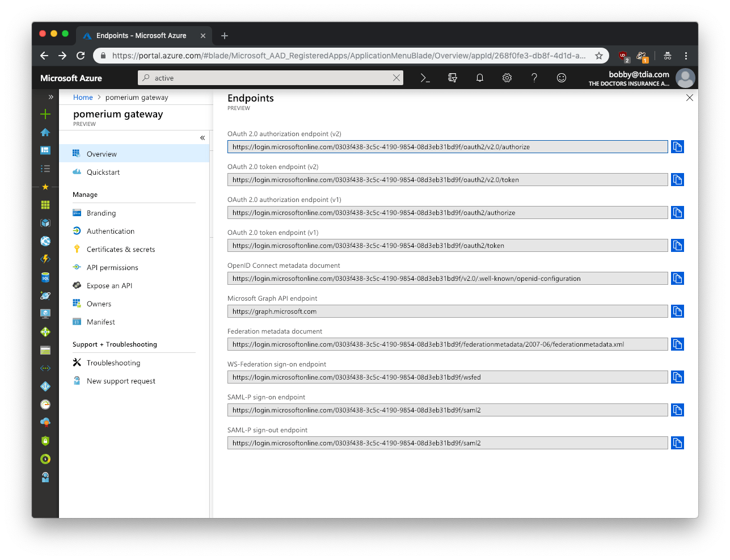Viewport: 730px width, 560px height.
Task: Open the Manifest menu item
Action: (134, 322)
